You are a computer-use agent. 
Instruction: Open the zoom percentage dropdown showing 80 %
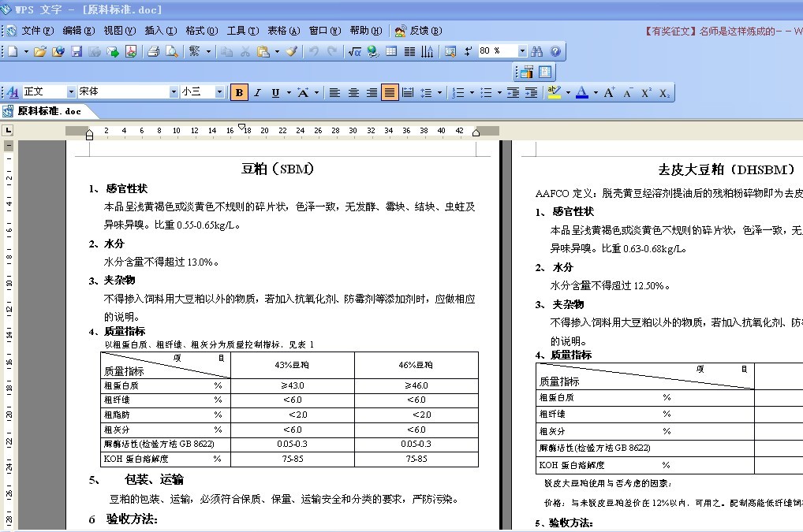click(521, 51)
